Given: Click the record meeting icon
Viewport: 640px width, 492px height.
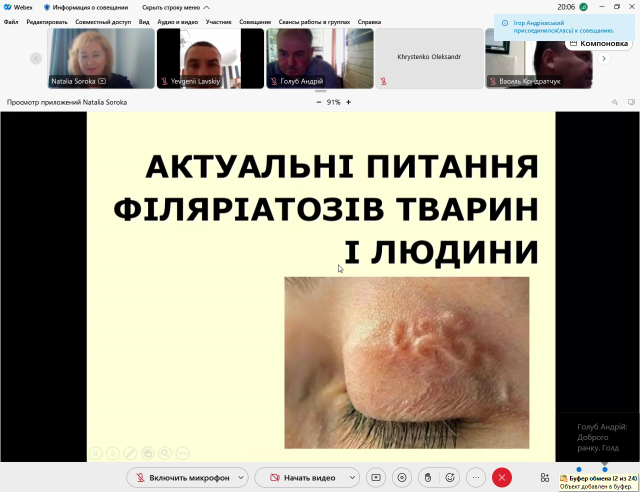Looking at the screenshot, I should tap(402, 478).
